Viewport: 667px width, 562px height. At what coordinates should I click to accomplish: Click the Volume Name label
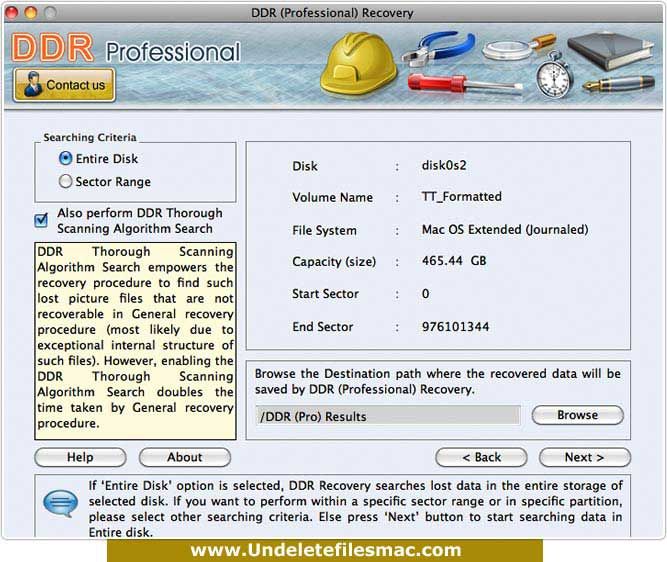point(332,197)
